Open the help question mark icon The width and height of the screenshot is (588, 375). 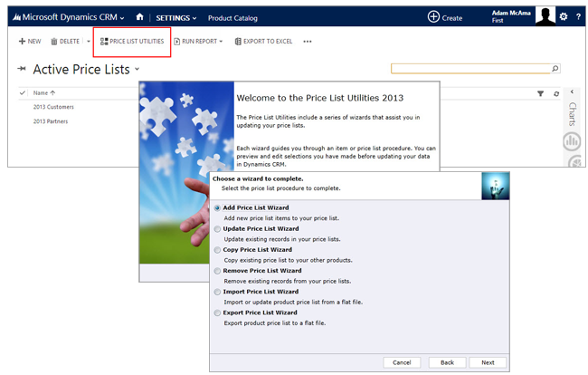[x=578, y=17]
